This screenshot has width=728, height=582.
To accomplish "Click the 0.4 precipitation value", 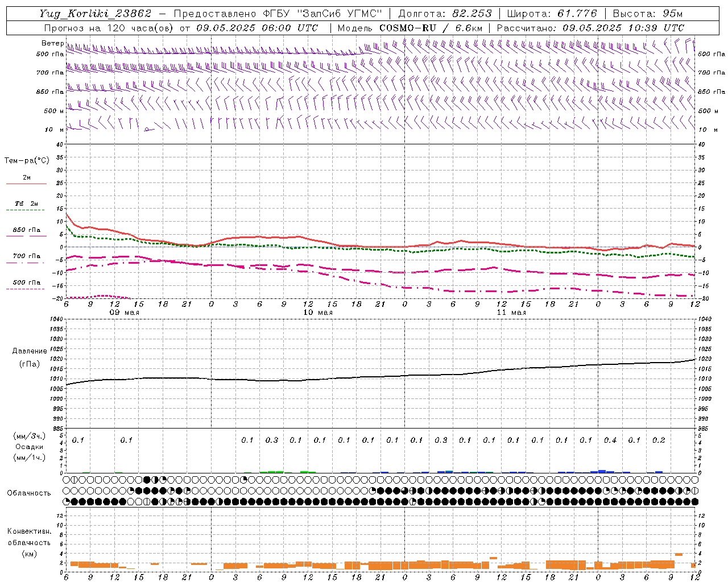I will 610,440.
